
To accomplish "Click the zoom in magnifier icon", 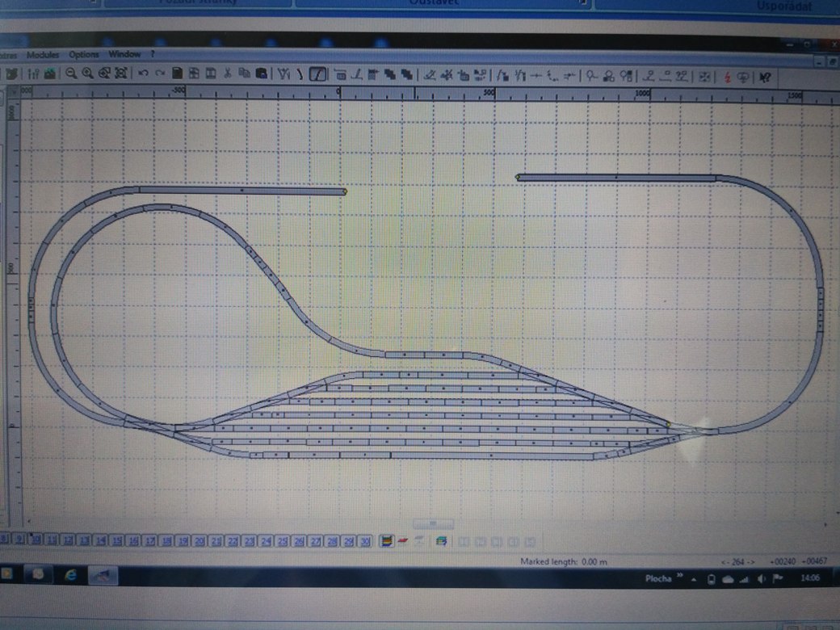I will (87, 74).
